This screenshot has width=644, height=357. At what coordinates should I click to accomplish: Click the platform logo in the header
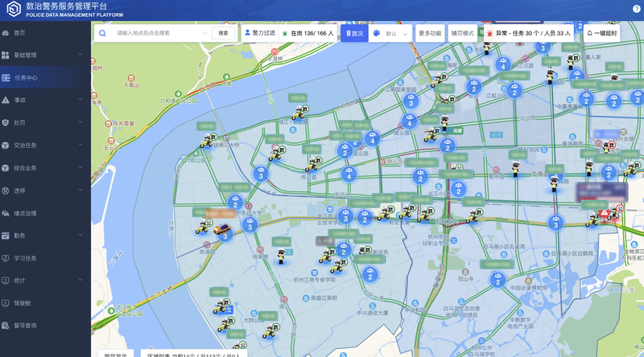point(13,9)
